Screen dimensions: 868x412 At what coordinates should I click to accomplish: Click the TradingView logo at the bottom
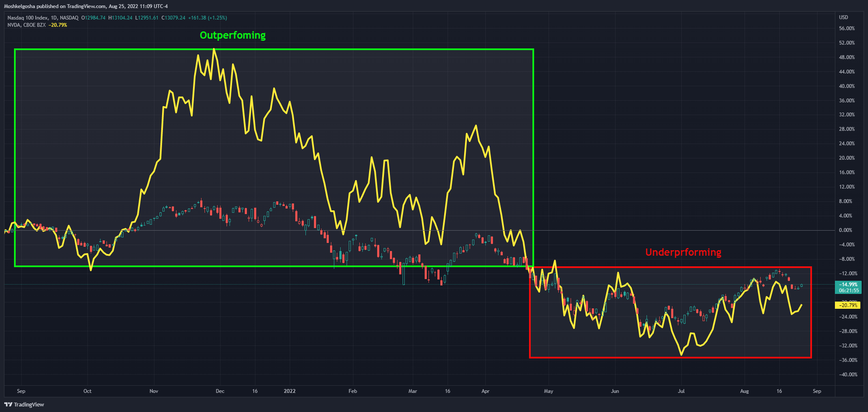[x=24, y=404]
